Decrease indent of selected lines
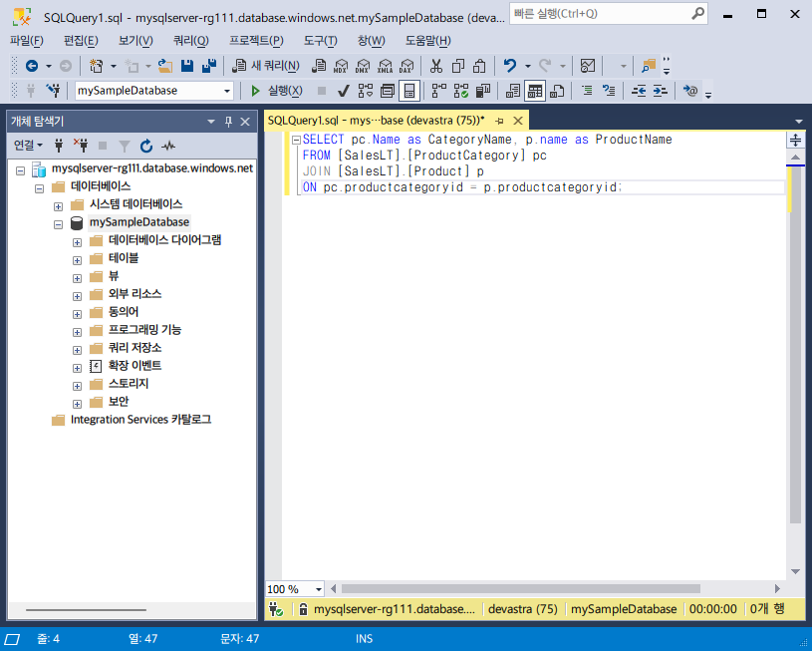This screenshot has height=651, width=812. click(639, 91)
